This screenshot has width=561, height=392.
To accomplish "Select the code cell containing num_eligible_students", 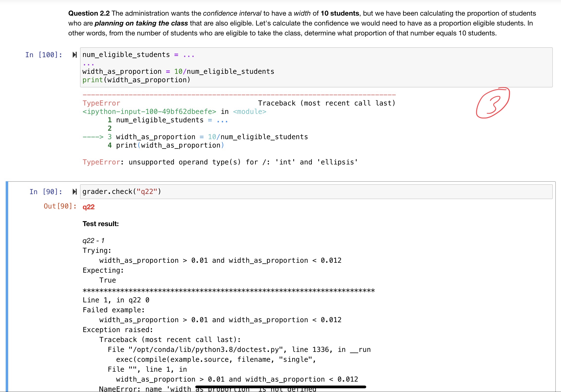I will tap(223, 67).
